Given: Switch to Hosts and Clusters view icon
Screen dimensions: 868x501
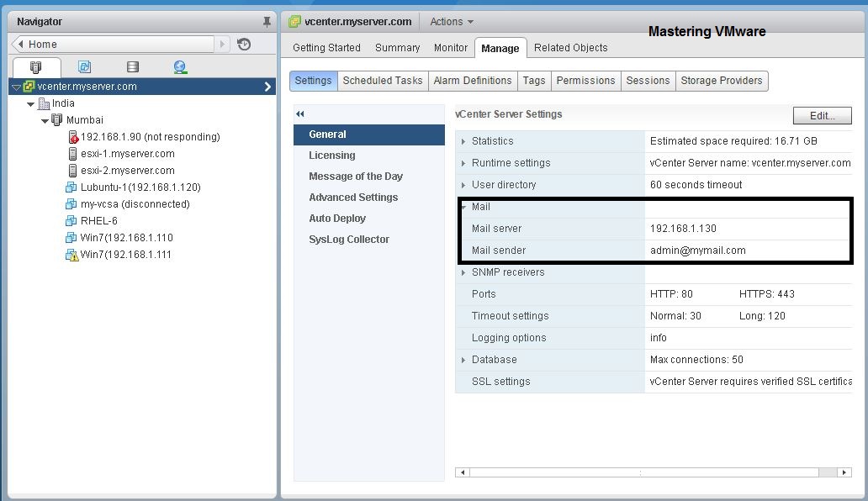Looking at the screenshot, I should [36, 67].
